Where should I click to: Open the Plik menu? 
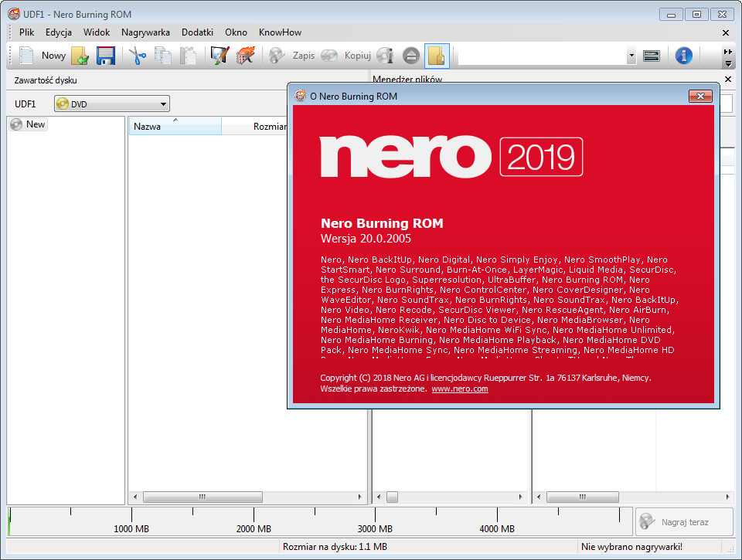pyautogui.click(x=26, y=32)
